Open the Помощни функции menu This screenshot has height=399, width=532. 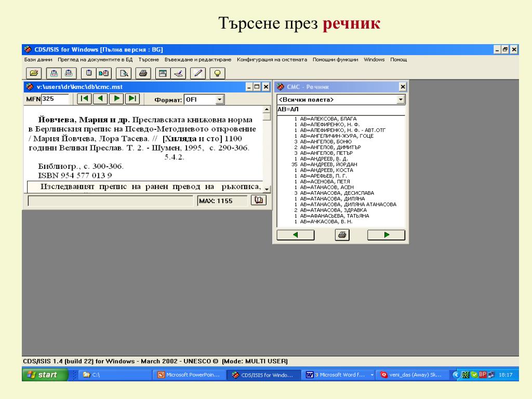pyautogui.click(x=335, y=60)
